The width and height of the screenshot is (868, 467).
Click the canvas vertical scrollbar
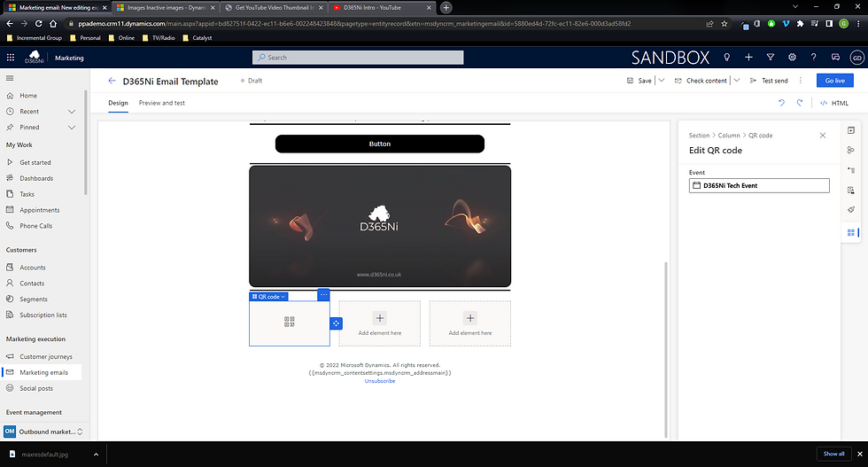pos(666,349)
